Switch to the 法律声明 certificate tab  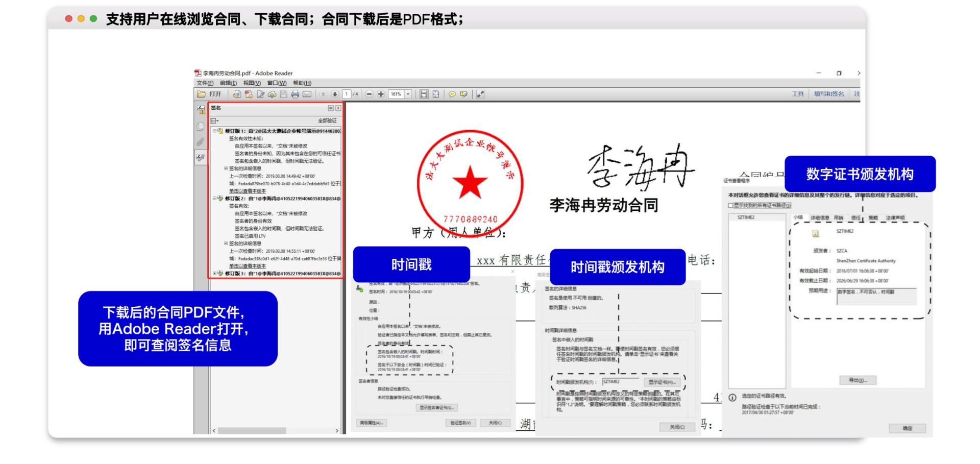(x=895, y=218)
